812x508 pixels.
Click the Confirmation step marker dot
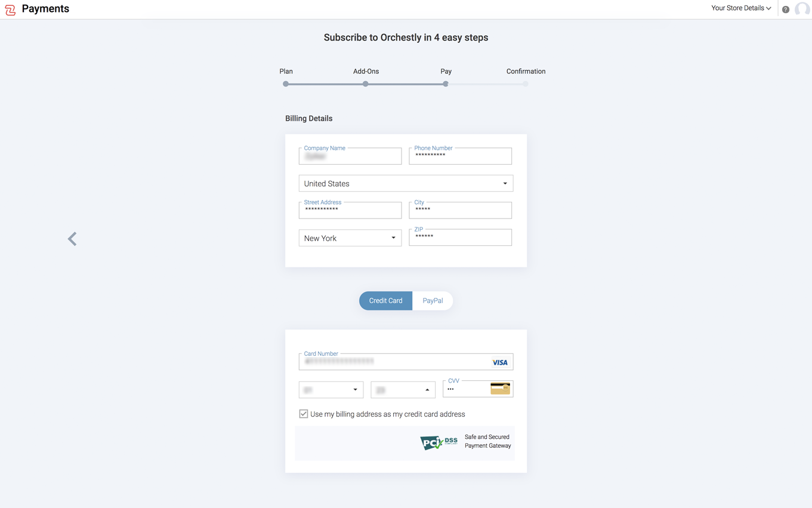click(x=526, y=84)
